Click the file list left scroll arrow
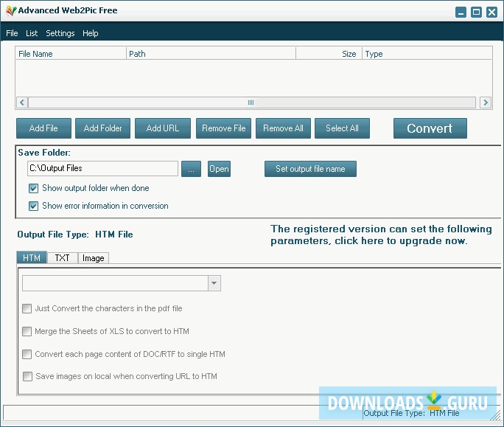This screenshot has height=427, width=504. tap(22, 103)
